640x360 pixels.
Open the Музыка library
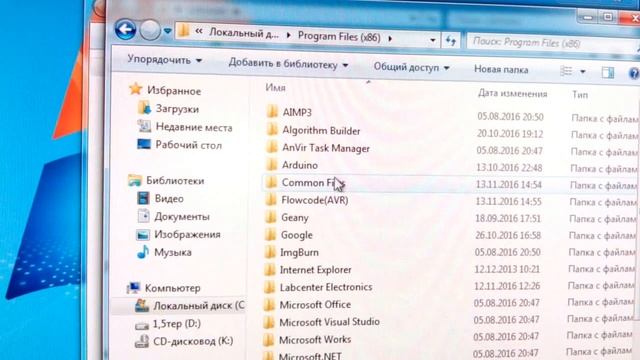click(x=173, y=252)
